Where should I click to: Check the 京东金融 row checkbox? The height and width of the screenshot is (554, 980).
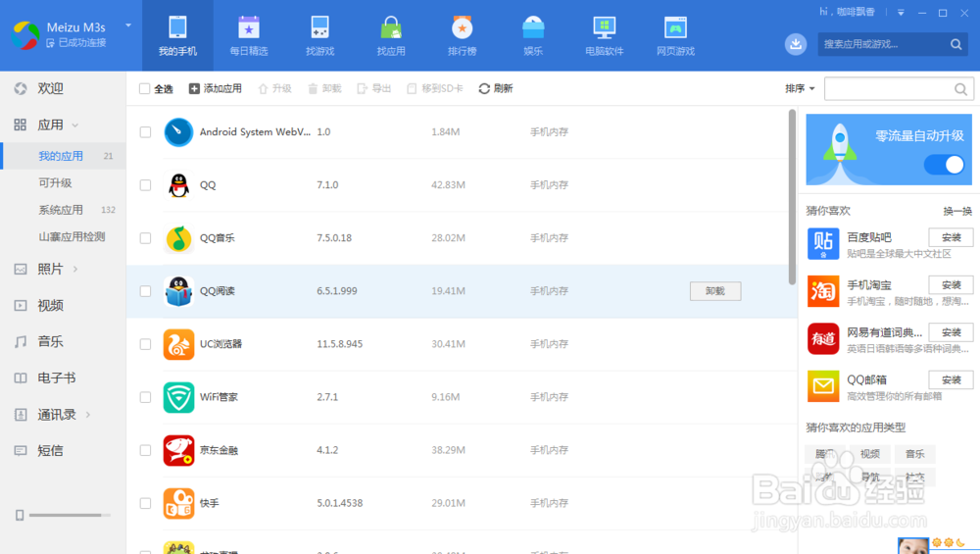[146, 450]
